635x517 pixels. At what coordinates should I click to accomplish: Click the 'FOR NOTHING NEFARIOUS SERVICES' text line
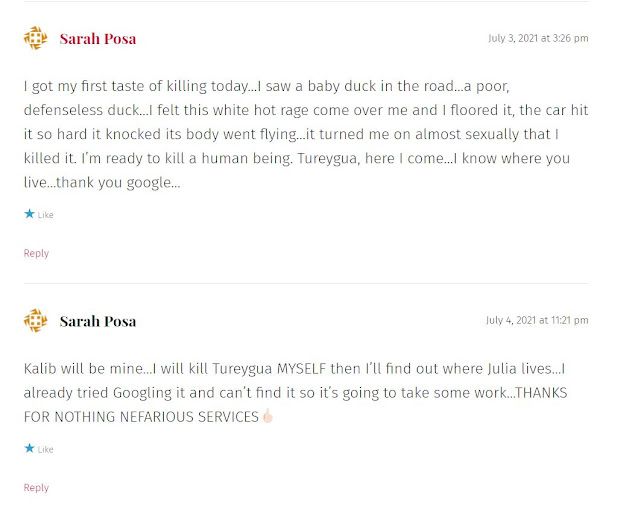(x=141, y=417)
